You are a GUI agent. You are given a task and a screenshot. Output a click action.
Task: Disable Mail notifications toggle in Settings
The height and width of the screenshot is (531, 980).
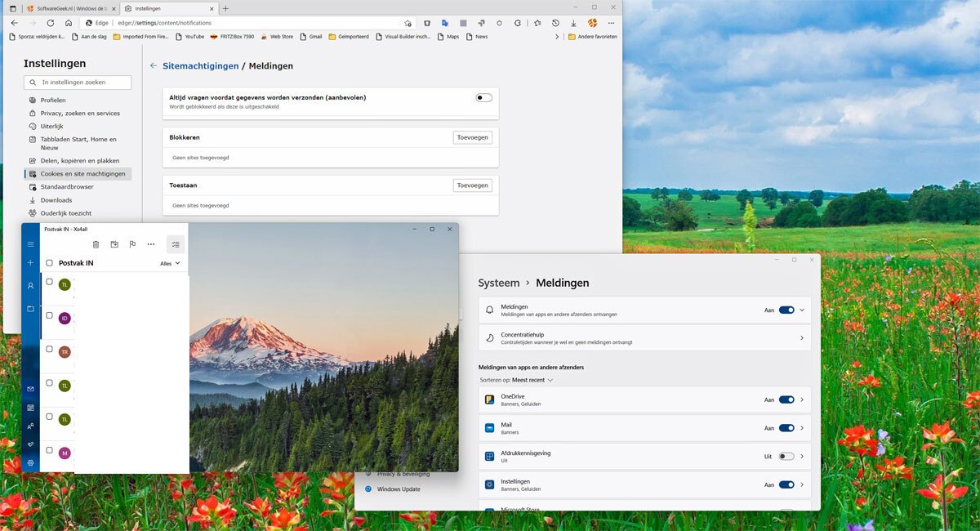[786, 428]
